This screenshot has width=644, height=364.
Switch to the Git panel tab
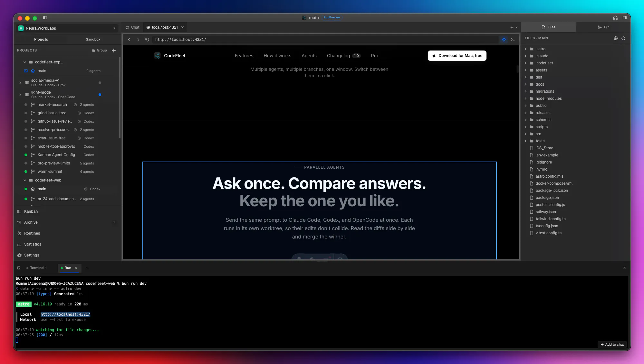tap(603, 27)
